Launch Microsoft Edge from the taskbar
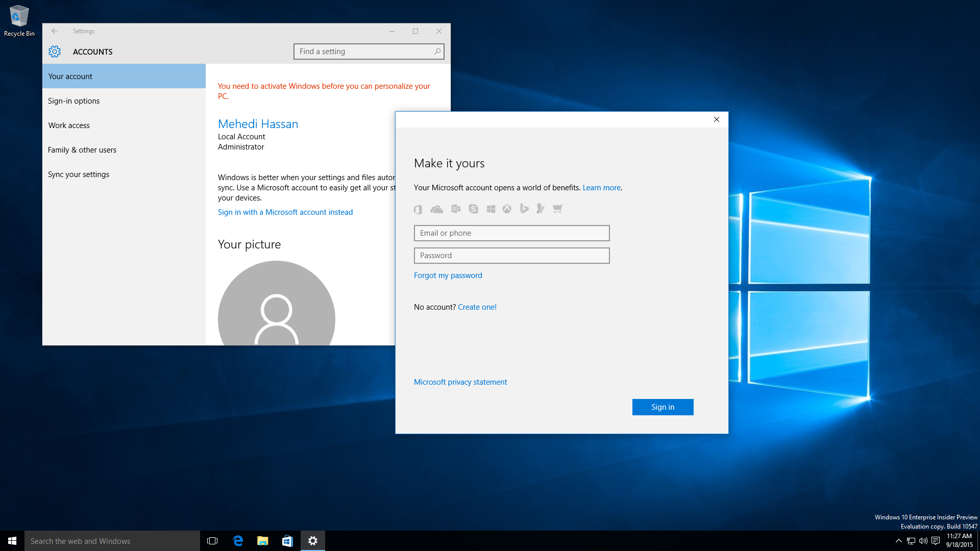The image size is (980, 551). click(238, 541)
